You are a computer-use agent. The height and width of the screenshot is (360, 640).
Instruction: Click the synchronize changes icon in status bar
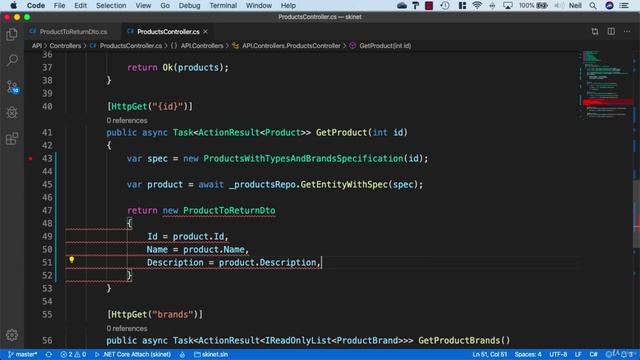49,354
